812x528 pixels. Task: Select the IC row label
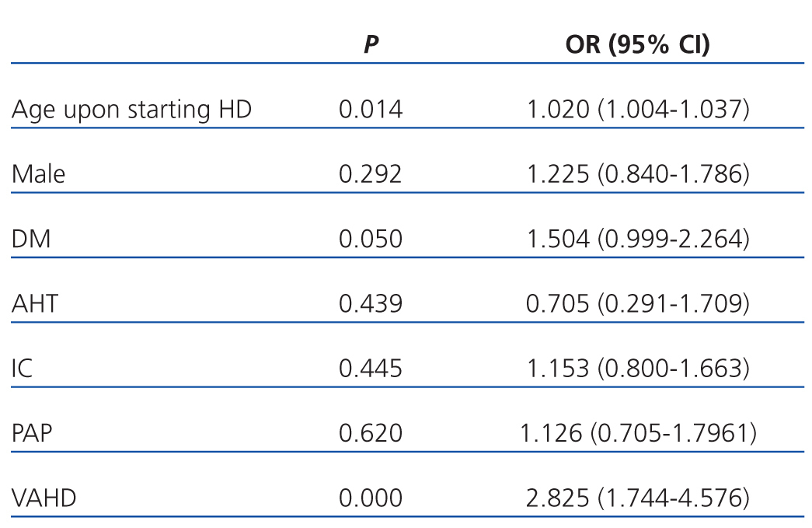click(23, 368)
